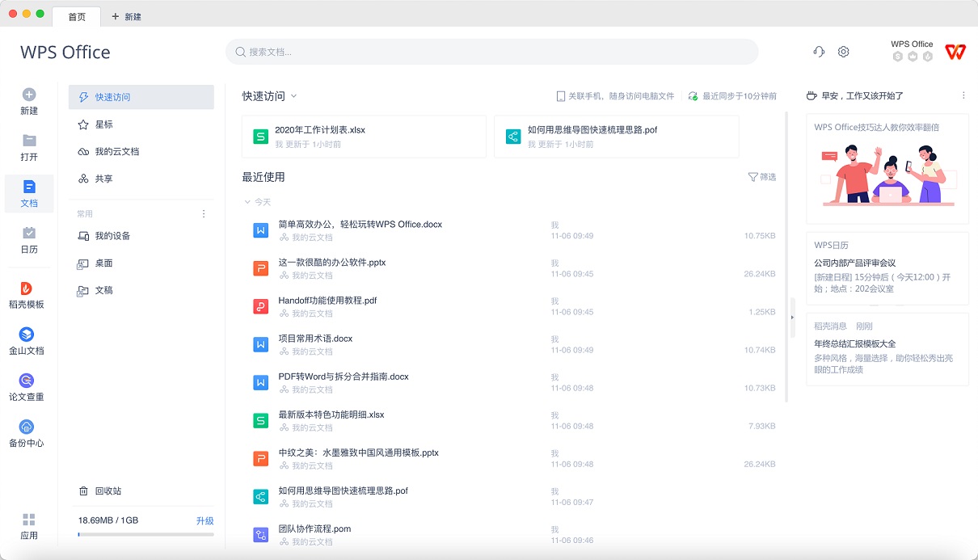Click the 升级 upgrade link
The image size is (978, 560).
(x=205, y=521)
